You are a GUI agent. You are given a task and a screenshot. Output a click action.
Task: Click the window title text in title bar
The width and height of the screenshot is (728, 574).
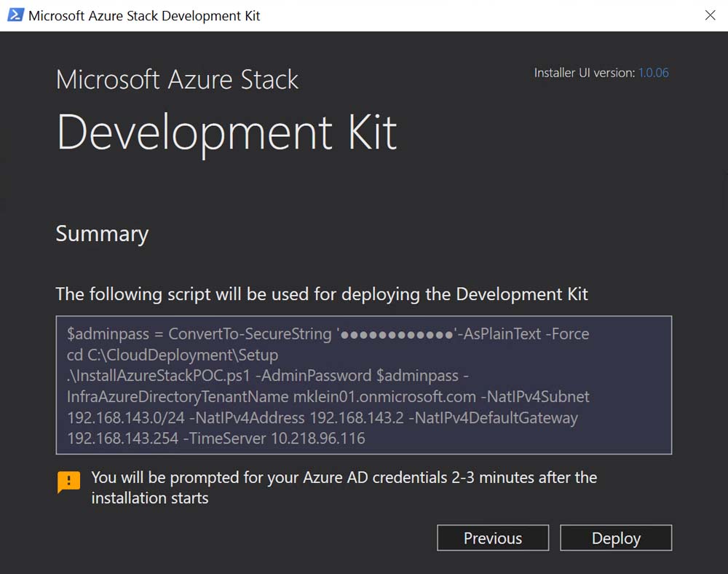(144, 15)
